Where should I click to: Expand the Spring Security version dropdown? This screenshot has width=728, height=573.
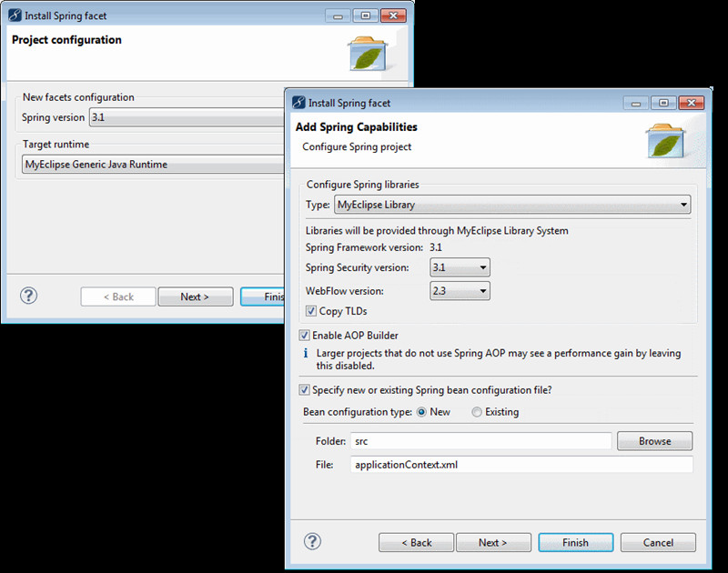[460, 267]
